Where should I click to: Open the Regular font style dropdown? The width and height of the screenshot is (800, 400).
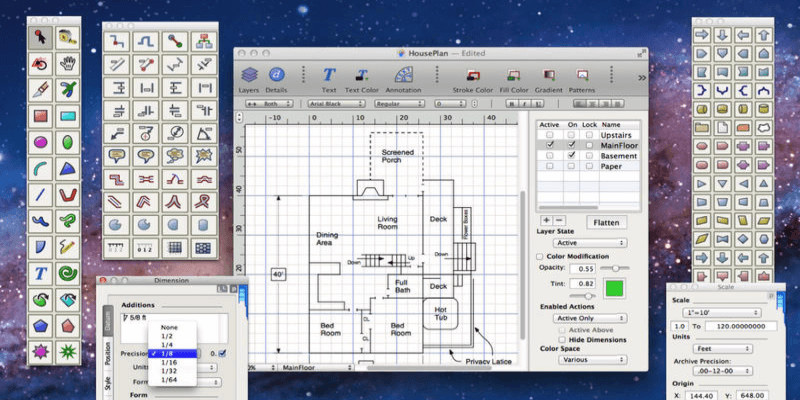pos(399,104)
